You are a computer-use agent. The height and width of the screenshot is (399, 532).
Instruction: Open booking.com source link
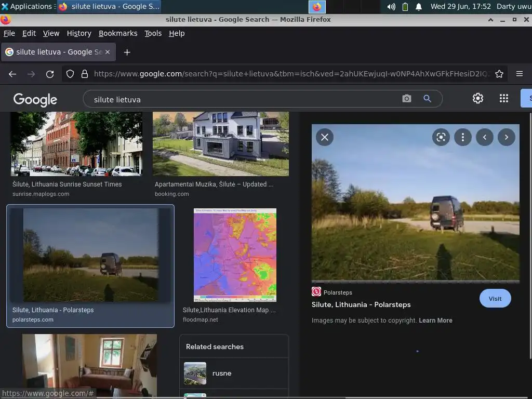coord(171,194)
